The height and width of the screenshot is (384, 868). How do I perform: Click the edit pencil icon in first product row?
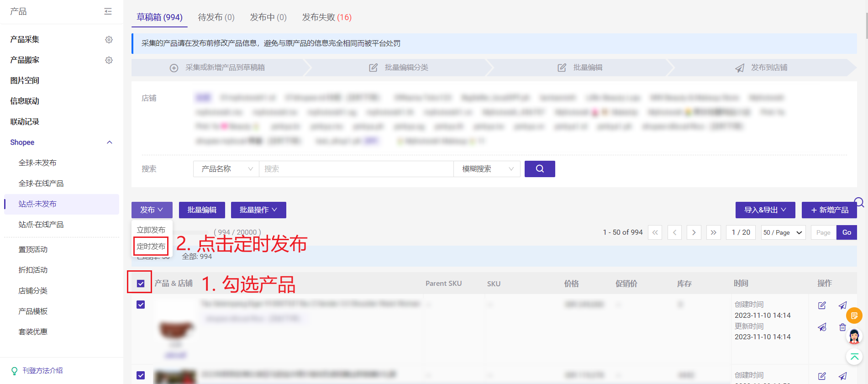(821, 305)
